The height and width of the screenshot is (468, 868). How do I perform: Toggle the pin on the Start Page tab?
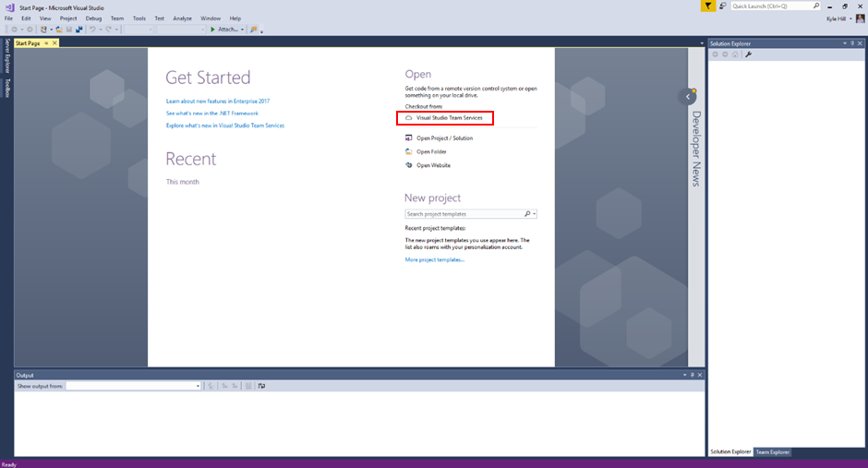pos(46,43)
